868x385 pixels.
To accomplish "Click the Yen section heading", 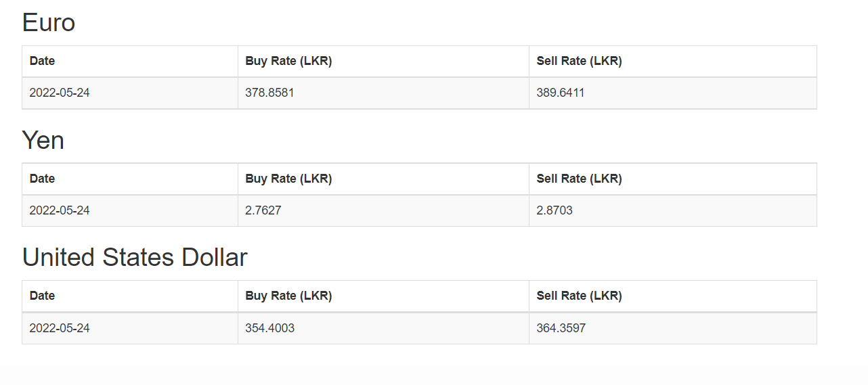I will (x=43, y=141).
